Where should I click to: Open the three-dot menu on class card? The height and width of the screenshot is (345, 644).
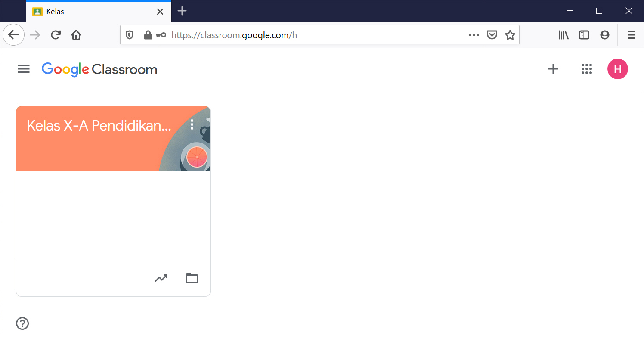point(192,125)
